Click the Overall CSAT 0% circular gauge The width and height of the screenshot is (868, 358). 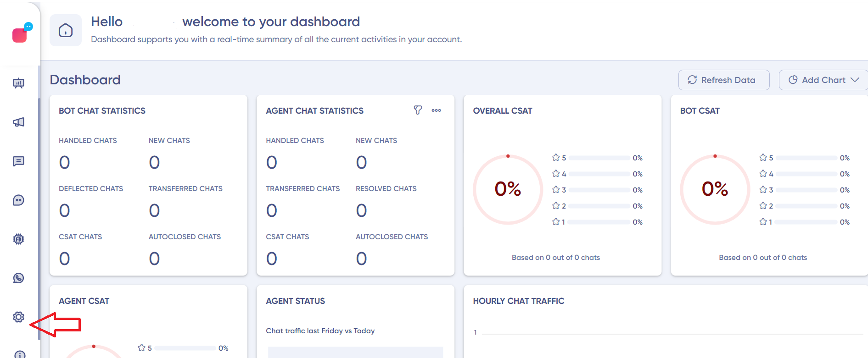[508, 189]
